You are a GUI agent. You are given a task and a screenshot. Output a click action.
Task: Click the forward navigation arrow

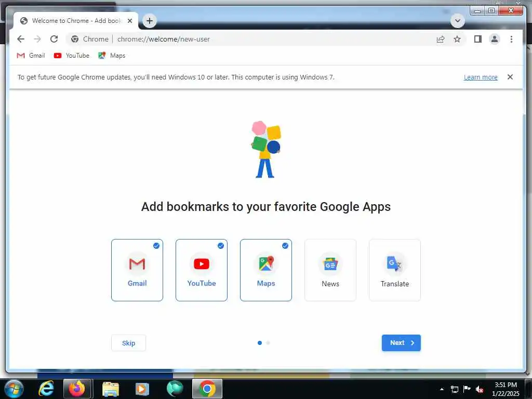point(37,39)
